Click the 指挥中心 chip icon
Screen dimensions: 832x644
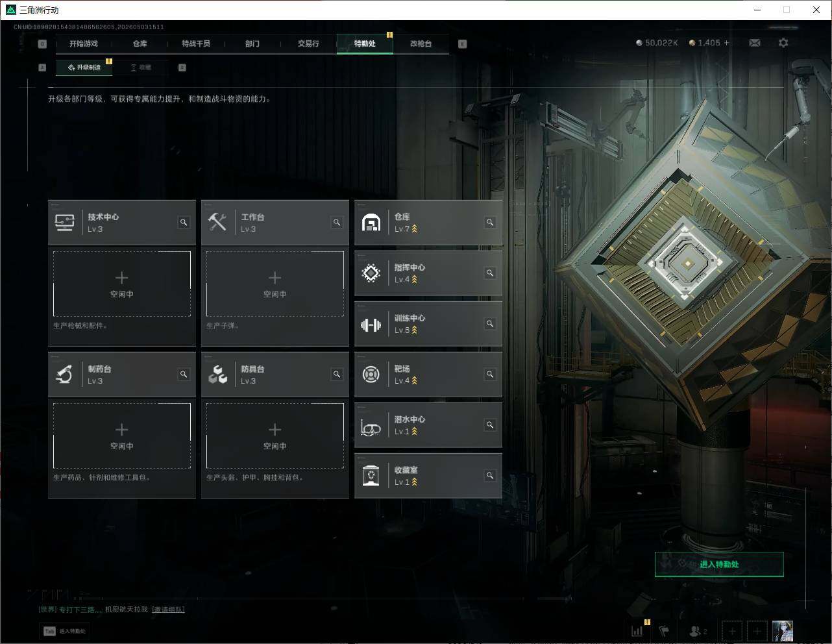(x=371, y=273)
